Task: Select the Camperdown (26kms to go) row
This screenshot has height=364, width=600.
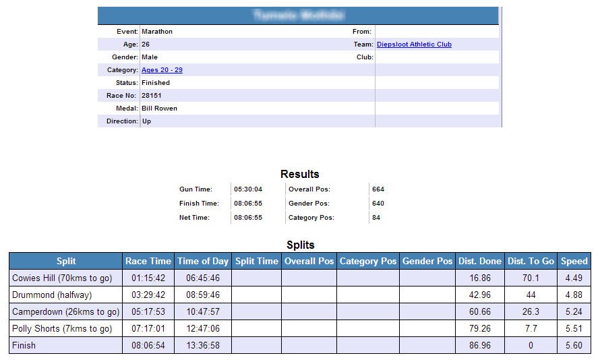Action: click(65, 311)
